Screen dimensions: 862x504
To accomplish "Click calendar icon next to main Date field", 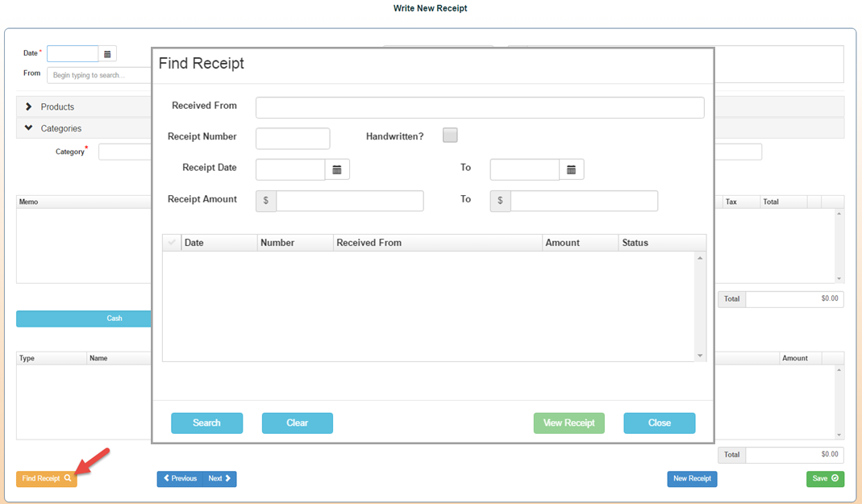I will pyautogui.click(x=107, y=54).
